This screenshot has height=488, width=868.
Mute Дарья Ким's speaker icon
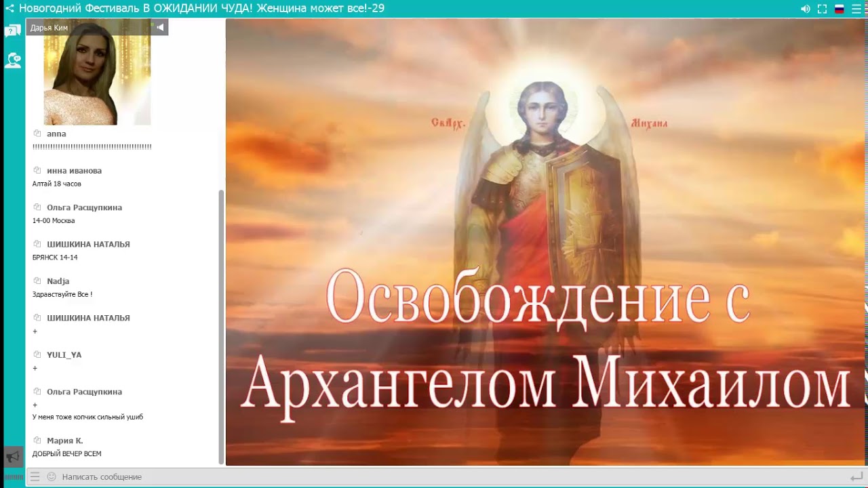(160, 27)
